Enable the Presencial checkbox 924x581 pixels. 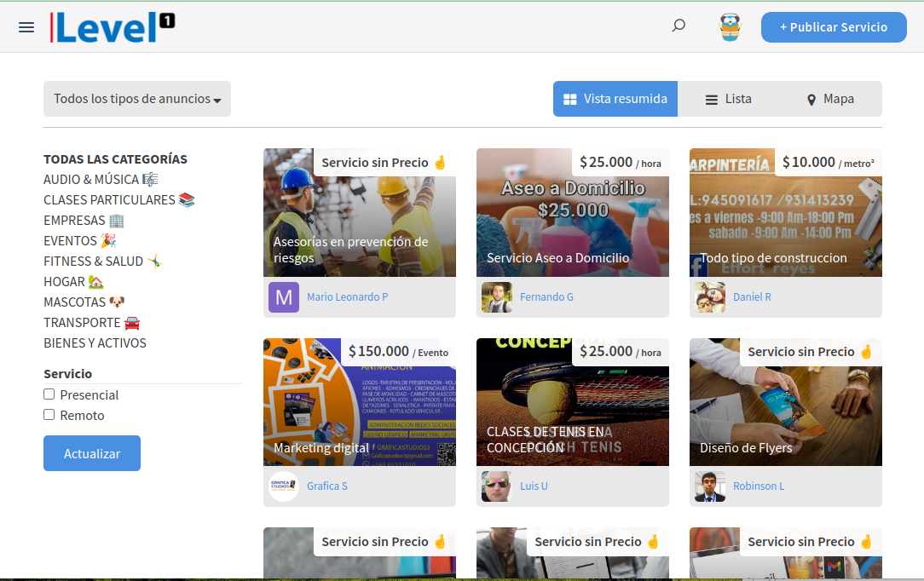click(x=49, y=394)
